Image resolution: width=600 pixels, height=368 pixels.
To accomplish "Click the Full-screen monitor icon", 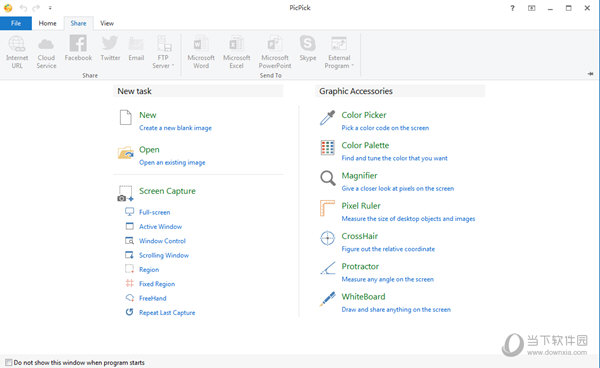I will [130, 212].
